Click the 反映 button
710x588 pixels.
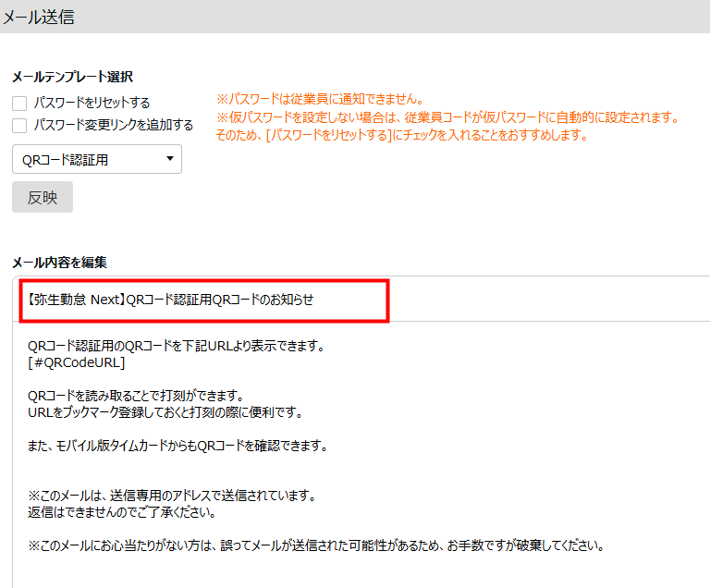click(x=43, y=197)
